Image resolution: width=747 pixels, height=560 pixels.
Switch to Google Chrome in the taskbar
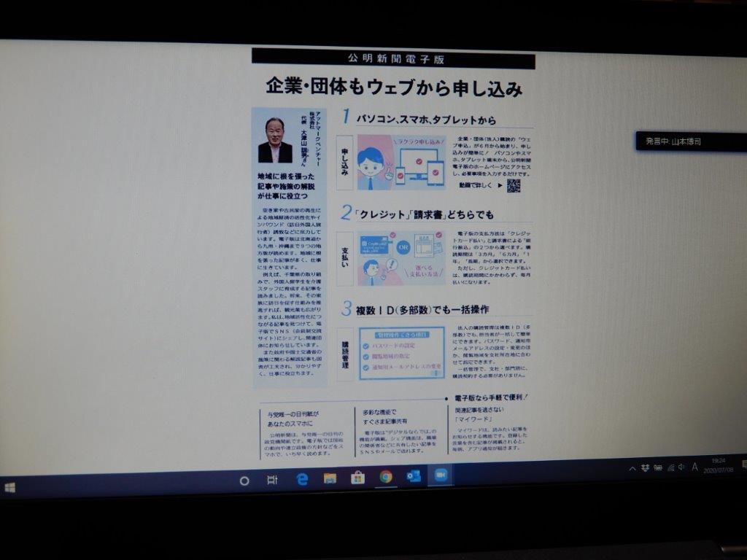click(x=386, y=476)
